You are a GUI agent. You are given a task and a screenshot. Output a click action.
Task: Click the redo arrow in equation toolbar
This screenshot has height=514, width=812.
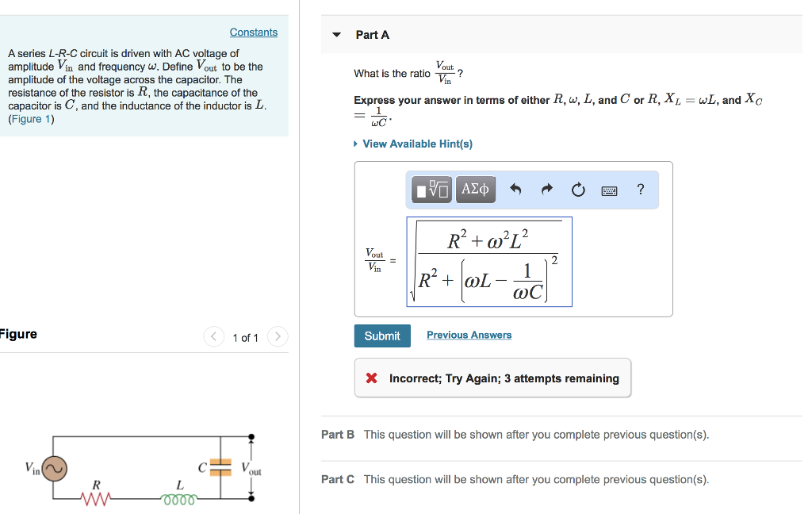point(547,190)
